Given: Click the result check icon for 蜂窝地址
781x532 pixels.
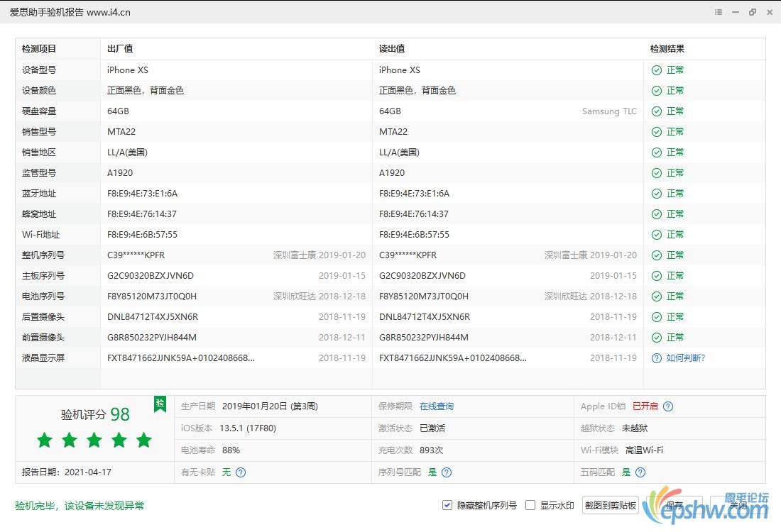Looking at the screenshot, I should (x=657, y=214).
